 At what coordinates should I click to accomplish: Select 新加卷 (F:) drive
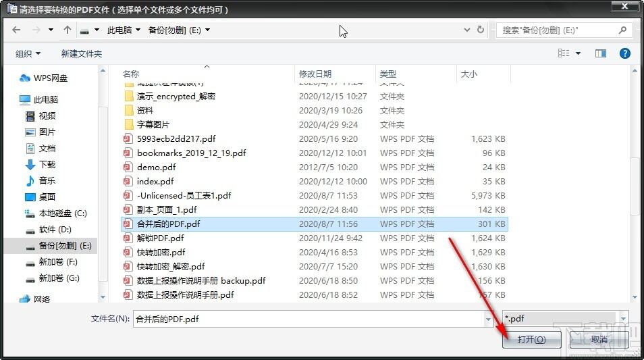point(51,262)
